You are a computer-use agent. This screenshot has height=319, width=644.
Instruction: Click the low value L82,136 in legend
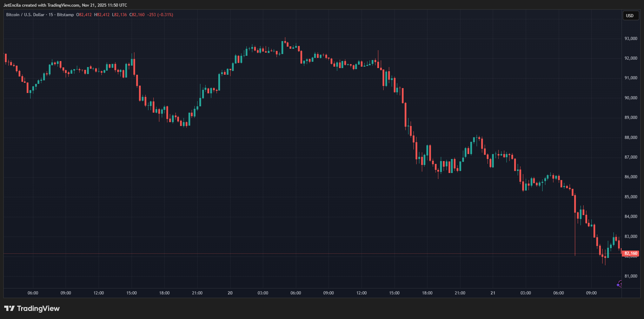[x=119, y=15]
